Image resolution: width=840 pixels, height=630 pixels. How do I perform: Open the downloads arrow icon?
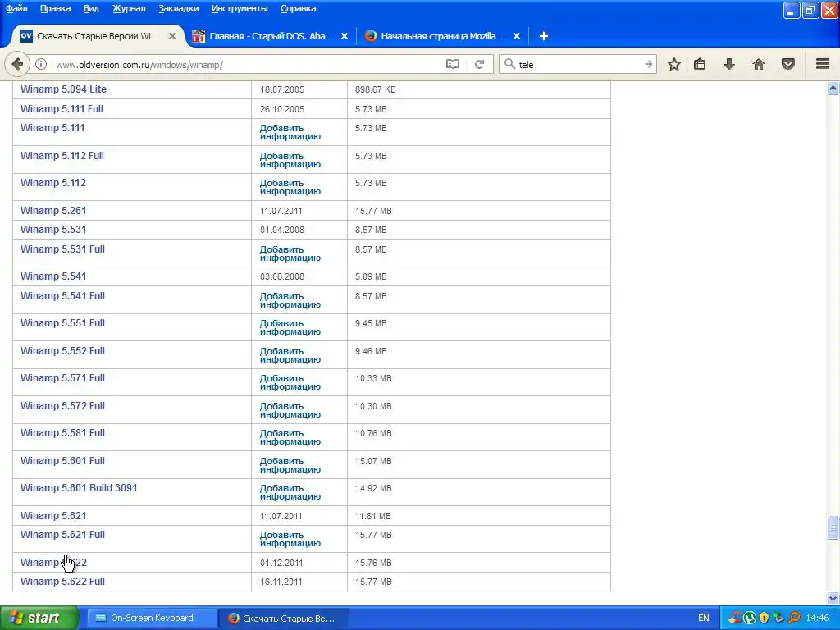click(729, 64)
